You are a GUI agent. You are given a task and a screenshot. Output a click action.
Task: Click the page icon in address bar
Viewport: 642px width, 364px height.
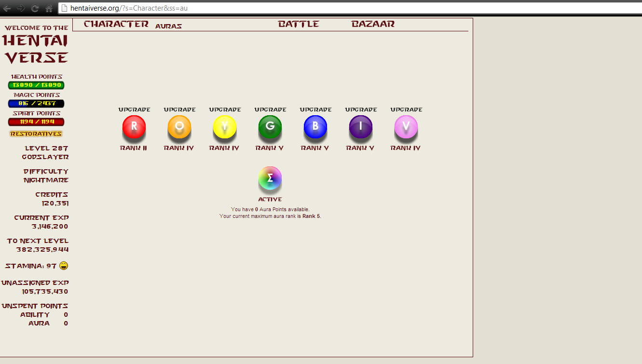pyautogui.click(x=64, y=8)
